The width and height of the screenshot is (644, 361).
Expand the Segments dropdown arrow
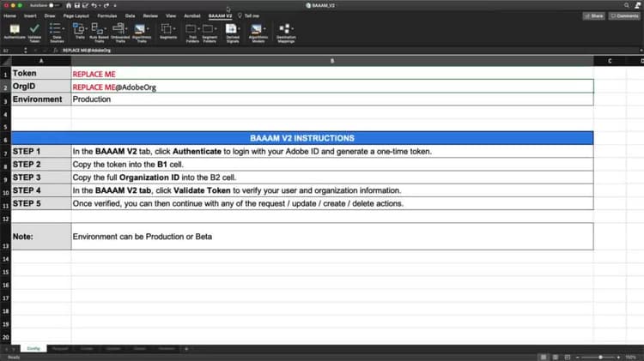[174, 28]
